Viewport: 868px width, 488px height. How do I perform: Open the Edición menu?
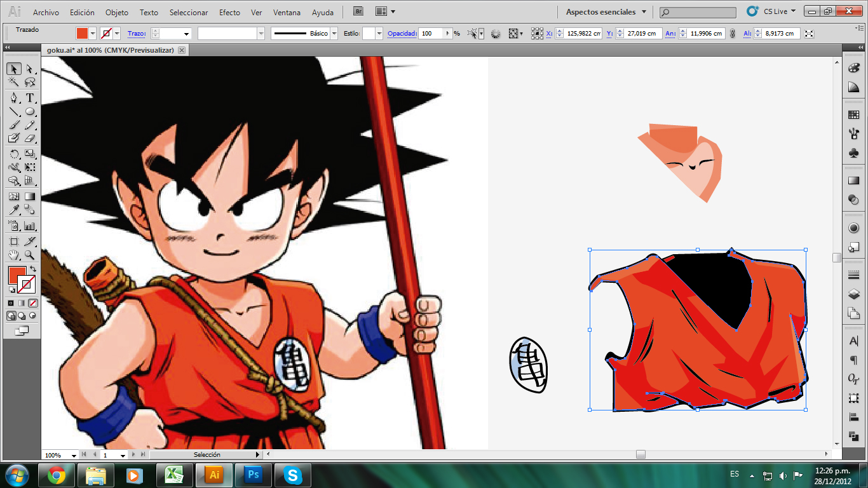(x=82, y=12)
